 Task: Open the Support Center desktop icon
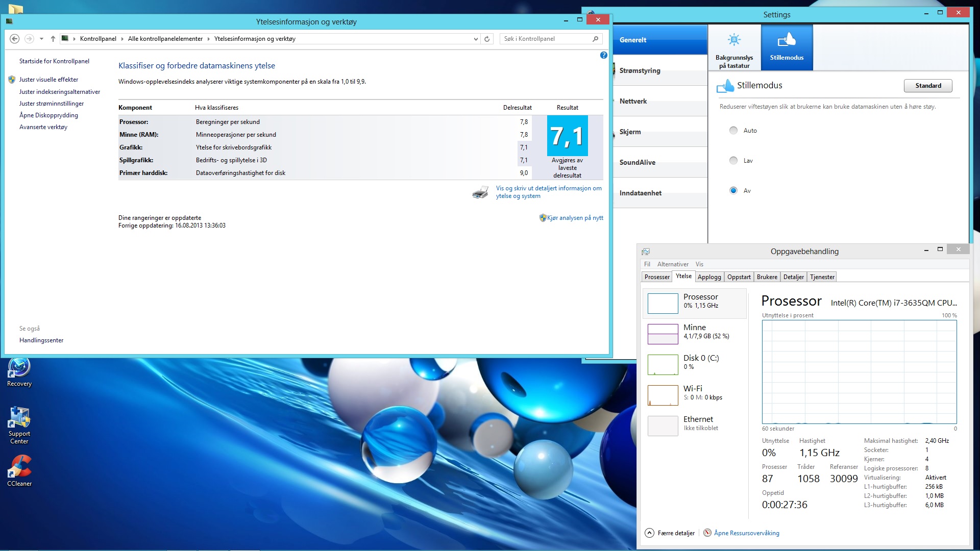point(19,425)
